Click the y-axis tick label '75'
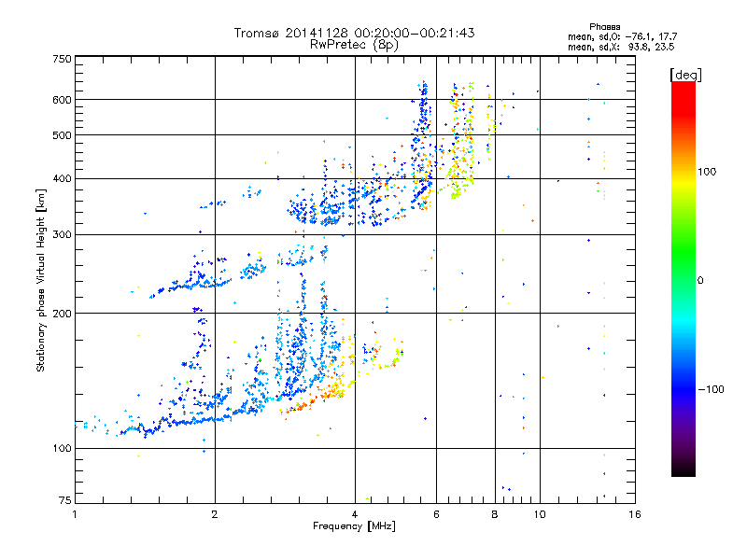747x560 pixels. pos(65,500)
